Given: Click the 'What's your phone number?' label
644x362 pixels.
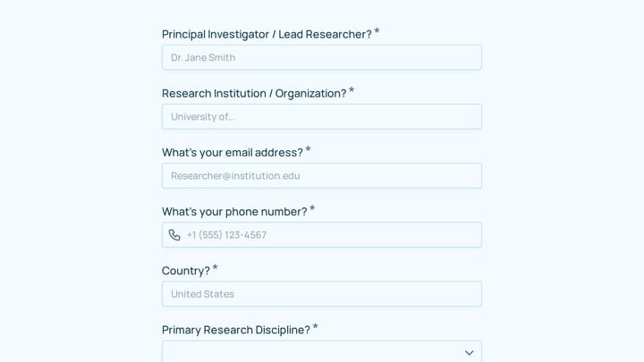Looking at the screenshot, I should click(x=234, y=212).
